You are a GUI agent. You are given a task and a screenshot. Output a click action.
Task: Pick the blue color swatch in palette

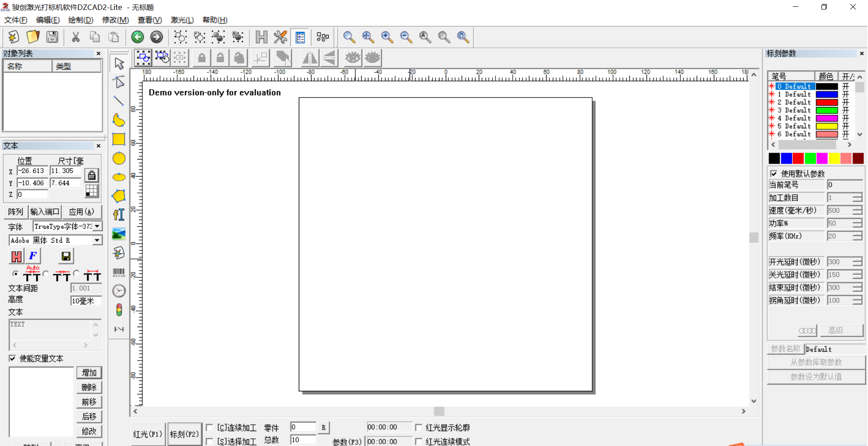tap(786, 158)
